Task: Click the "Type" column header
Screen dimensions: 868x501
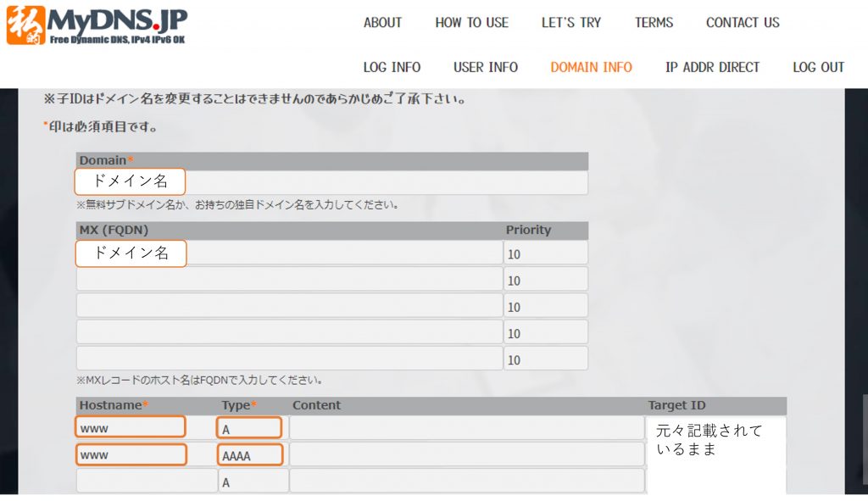Action: (x=239, y=405)
